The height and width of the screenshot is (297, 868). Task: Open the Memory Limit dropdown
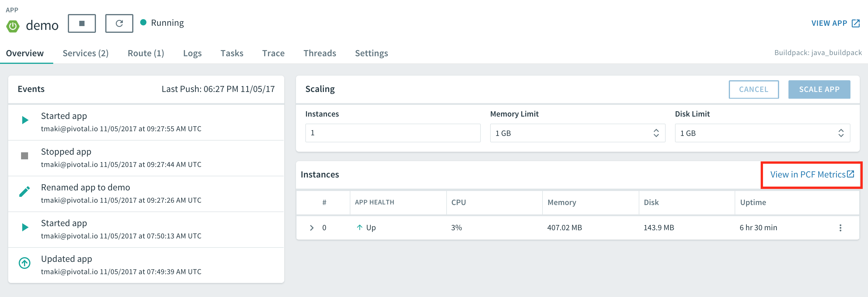577,133
